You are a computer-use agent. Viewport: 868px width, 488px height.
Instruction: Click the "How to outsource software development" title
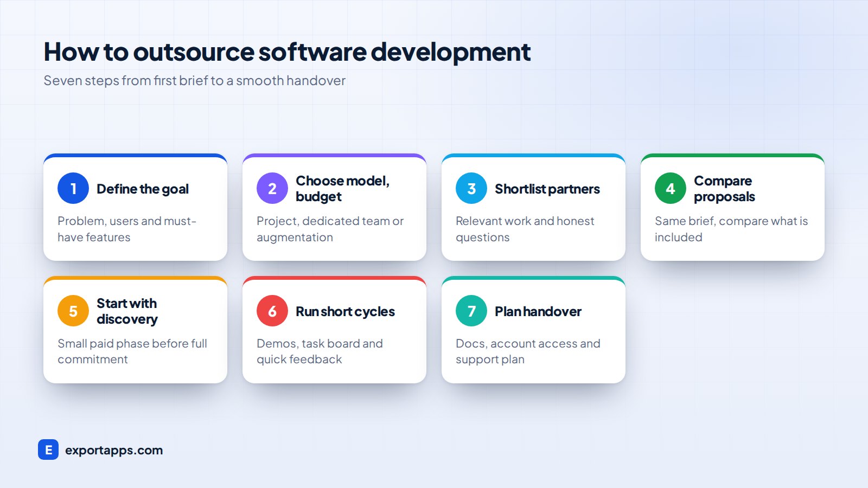(287, 53)
